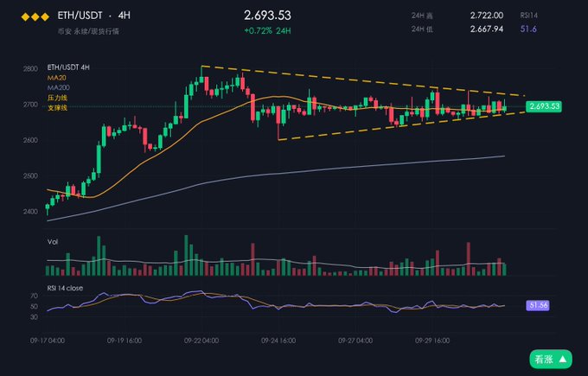Click the Vol panel label
This screenshot has height=376, width=588.
point(53,242)
